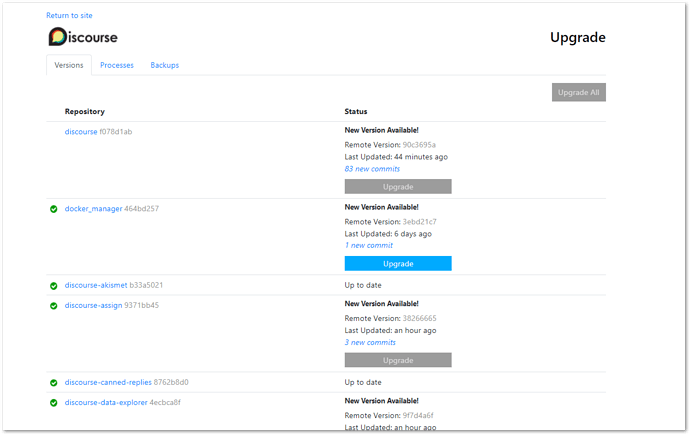Open the discourse repository link
The width and height of the screenshot is (690, 434).
[81, 132]
